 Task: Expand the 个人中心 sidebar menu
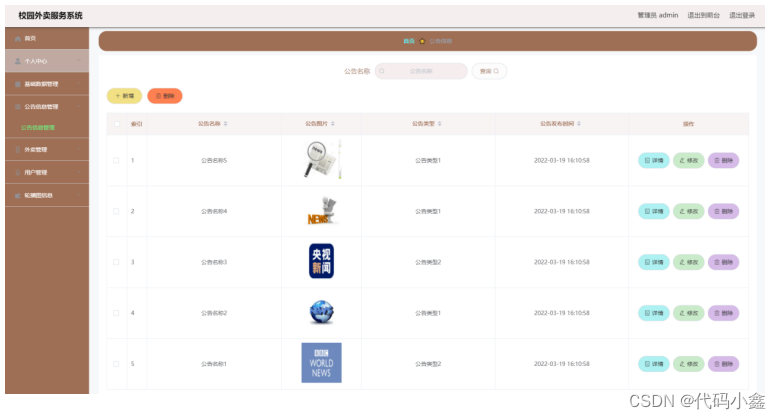(47, 61)
